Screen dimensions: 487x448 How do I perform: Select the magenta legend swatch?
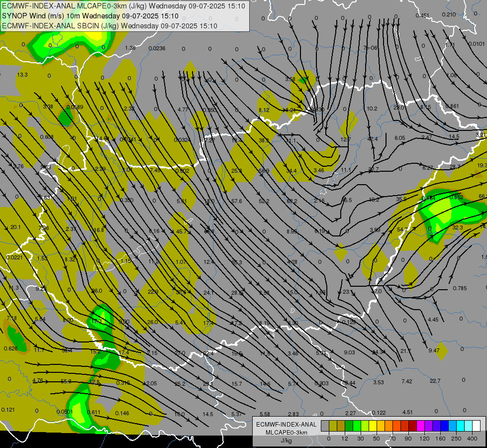[x=420, y=426]
